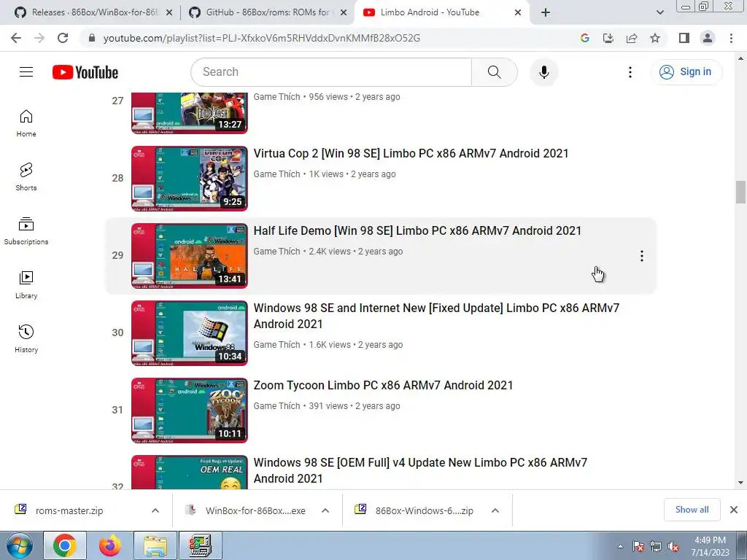View site information lock icon

92,38
